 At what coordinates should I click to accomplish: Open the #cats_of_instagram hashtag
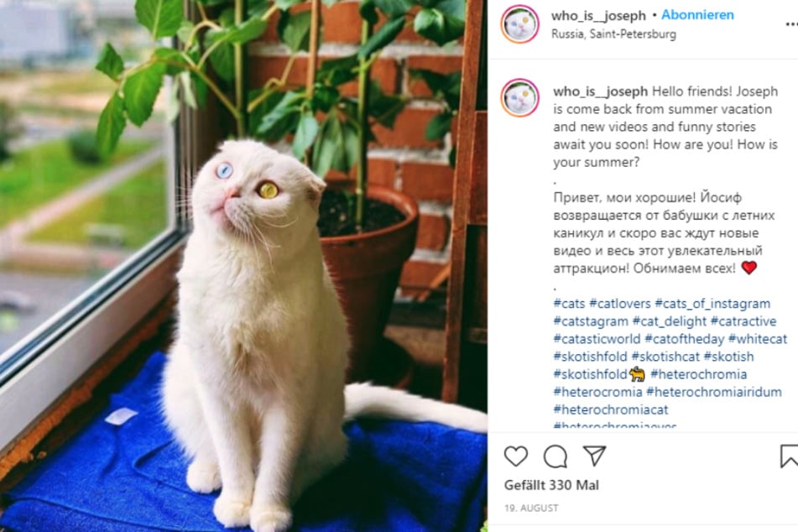pos(712,304)
